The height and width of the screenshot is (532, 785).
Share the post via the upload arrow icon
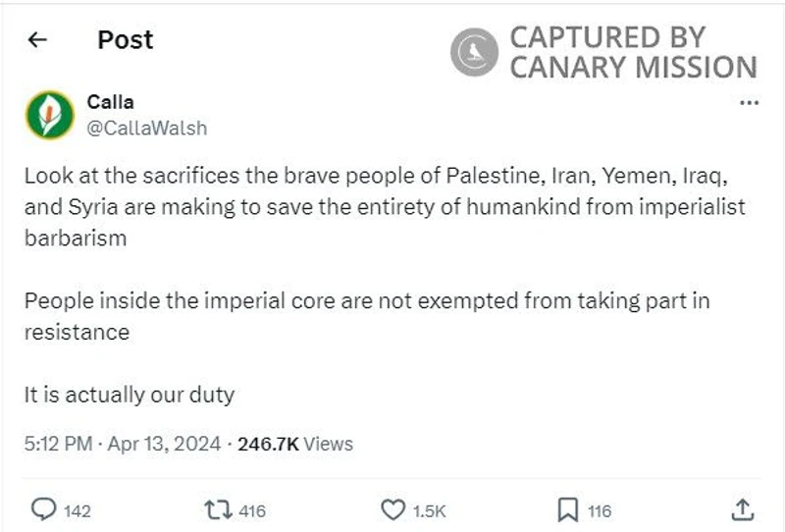[x=743, y=509]
